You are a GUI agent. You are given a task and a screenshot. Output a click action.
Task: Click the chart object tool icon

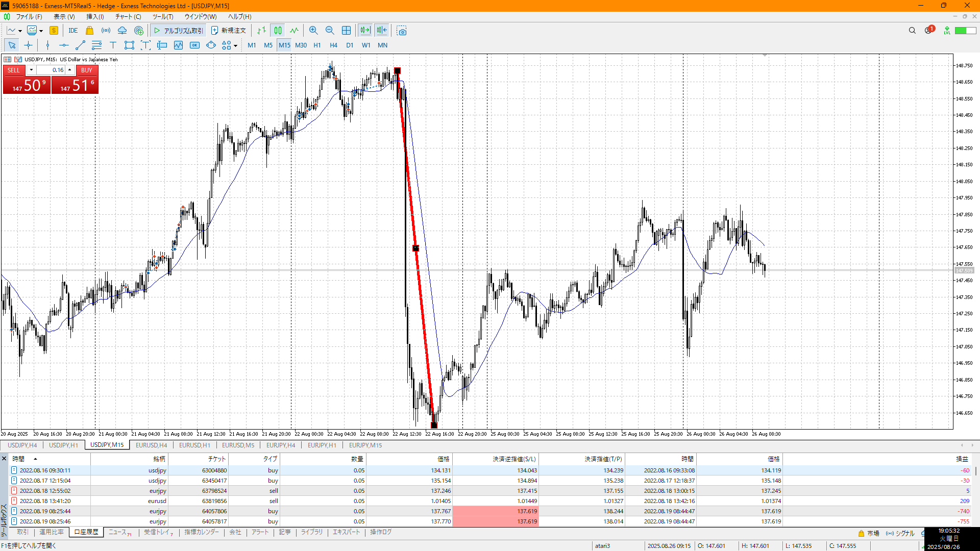pos(178,45)
